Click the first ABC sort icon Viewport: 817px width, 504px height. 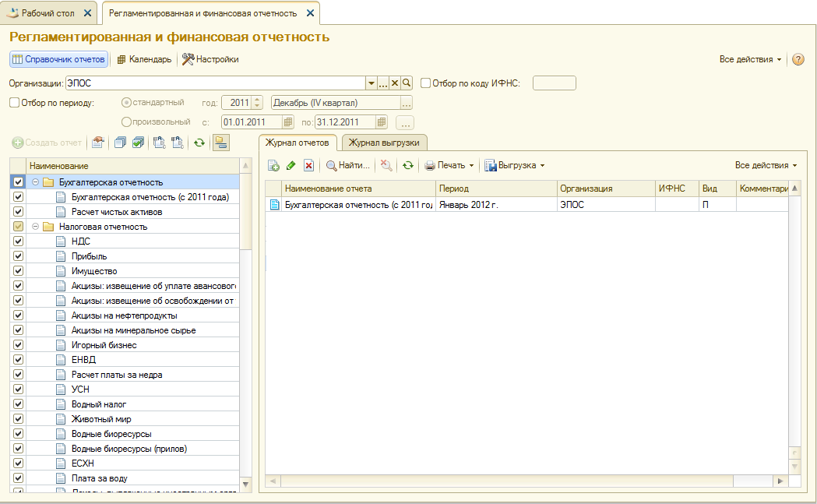[x=160, y=143]
